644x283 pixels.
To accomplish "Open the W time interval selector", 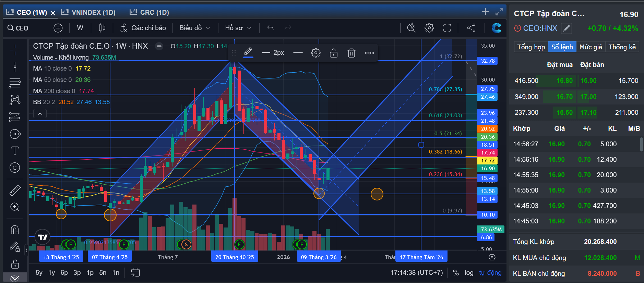I will pyautogui.click(x=80, y=28).
